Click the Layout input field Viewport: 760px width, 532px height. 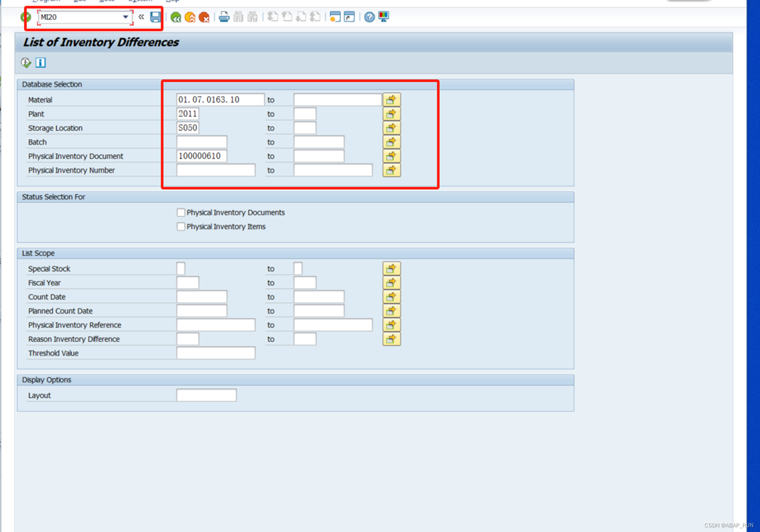coord(206,395)
